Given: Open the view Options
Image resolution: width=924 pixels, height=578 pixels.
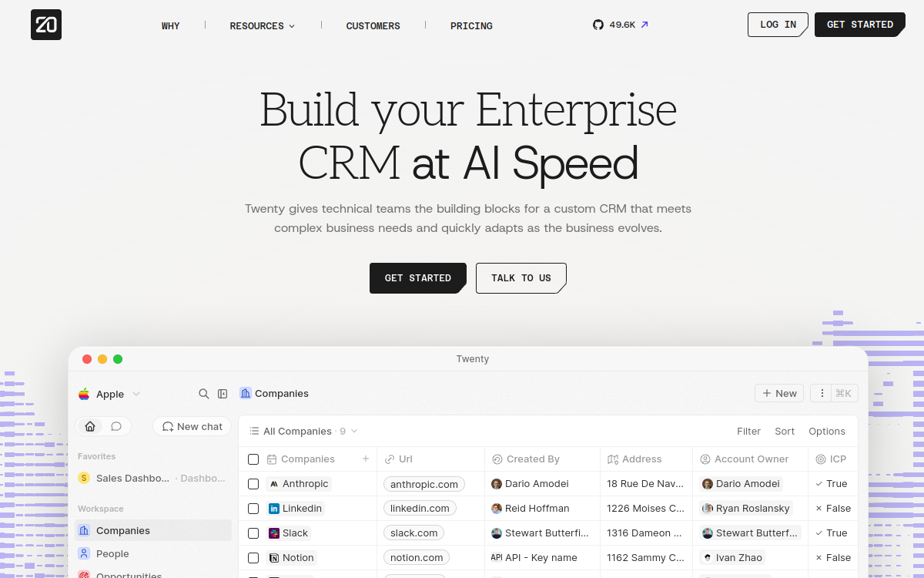Looking at the screenshot, I should [827, 432].
